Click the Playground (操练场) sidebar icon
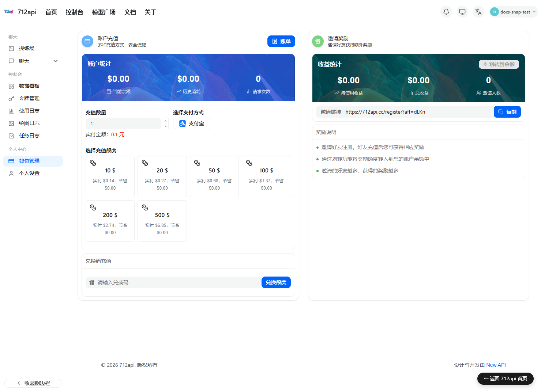The width and height of the screenshot is (541, 392). coord(11,48)
